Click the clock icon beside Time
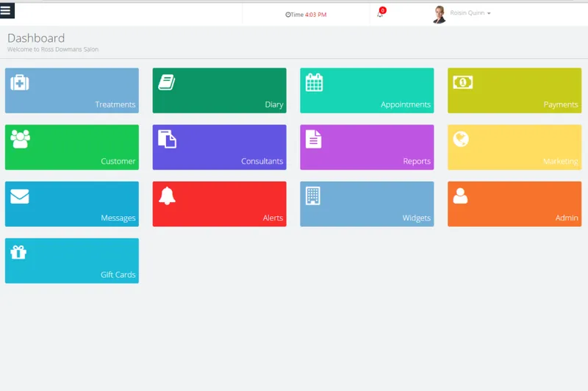 (287, 15)
